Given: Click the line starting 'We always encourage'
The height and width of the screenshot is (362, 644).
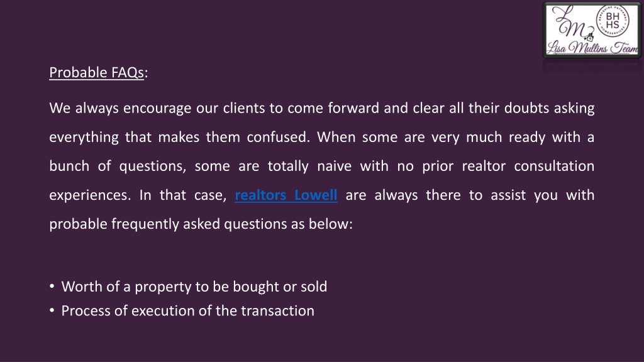Looking at the screenshot, I should click(x=322, y=108).
